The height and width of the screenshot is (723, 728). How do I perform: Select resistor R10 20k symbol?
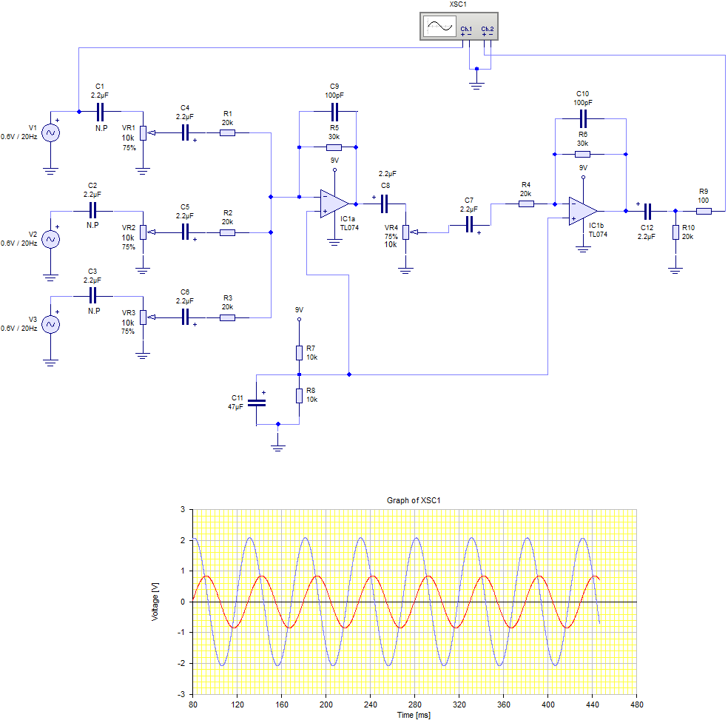[675, 232]
